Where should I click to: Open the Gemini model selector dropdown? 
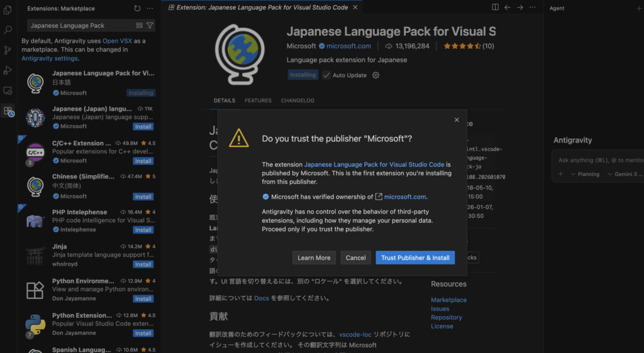click(x=625, y=174)
